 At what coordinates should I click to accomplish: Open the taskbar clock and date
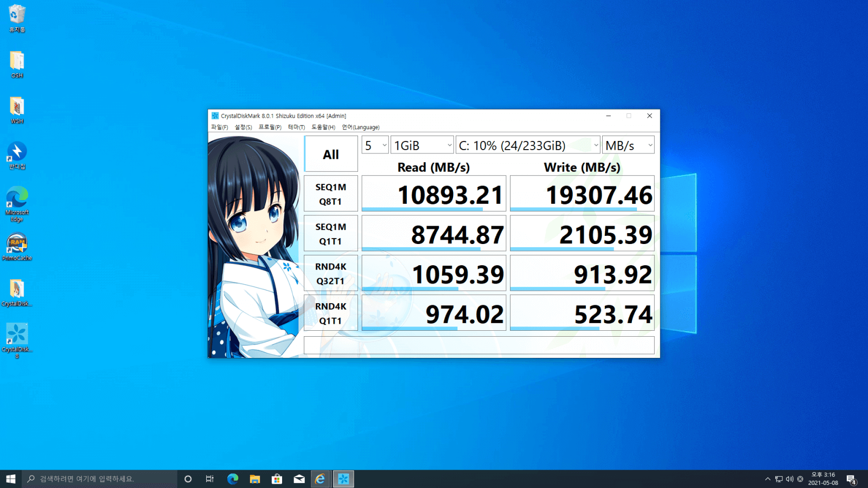[823, 479]
